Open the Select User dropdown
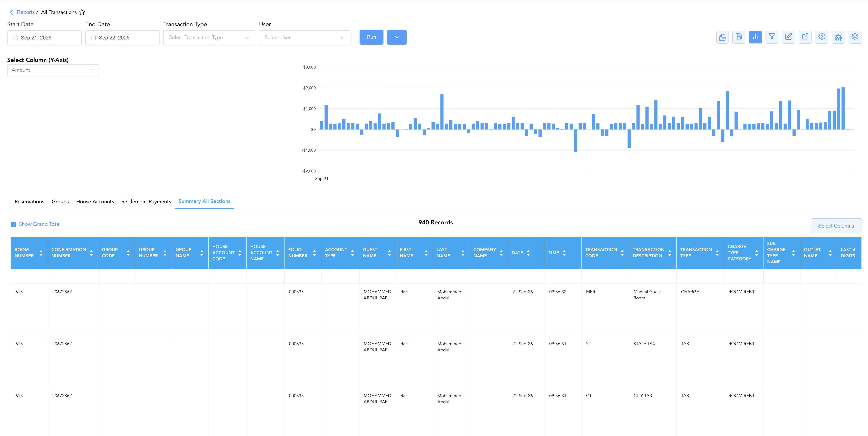 [305, 37]
